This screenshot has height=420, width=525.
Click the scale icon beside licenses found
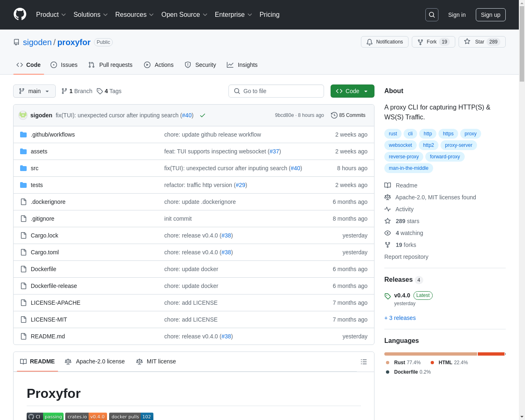(388, 197)
